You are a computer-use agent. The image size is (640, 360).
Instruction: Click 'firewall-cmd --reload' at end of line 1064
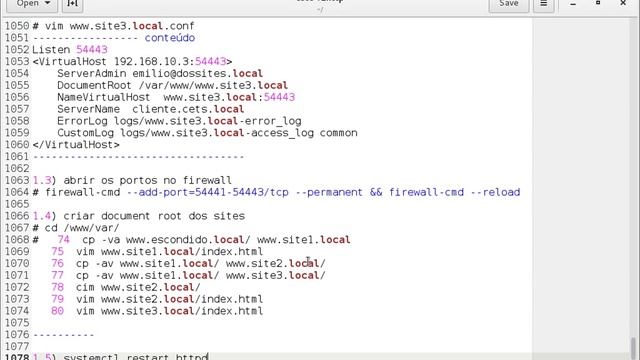tap(454, 192)
